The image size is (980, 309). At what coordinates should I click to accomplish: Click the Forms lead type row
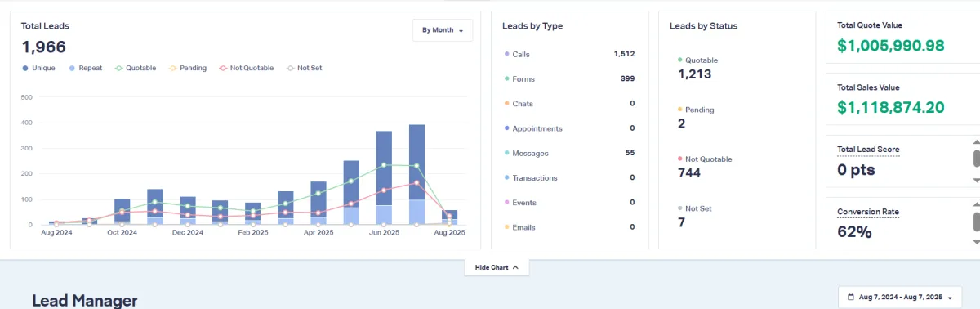pos(570,79)
